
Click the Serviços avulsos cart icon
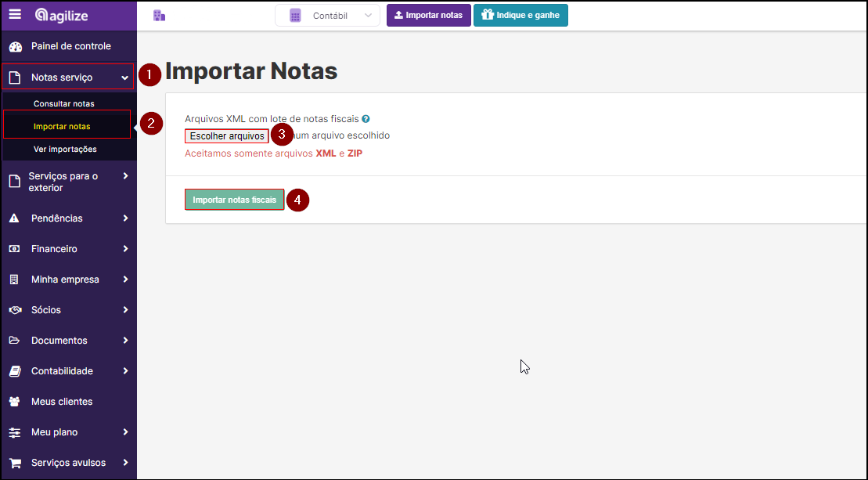tap(15, 463)
